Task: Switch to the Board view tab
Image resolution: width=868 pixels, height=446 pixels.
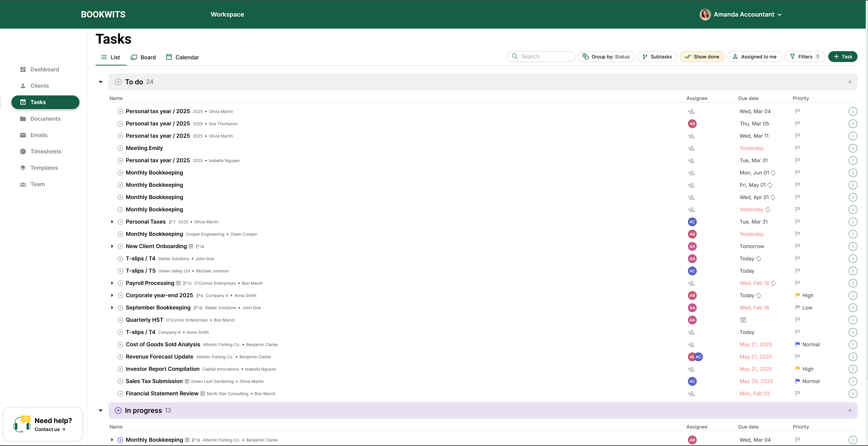Action: click(143, 57)
